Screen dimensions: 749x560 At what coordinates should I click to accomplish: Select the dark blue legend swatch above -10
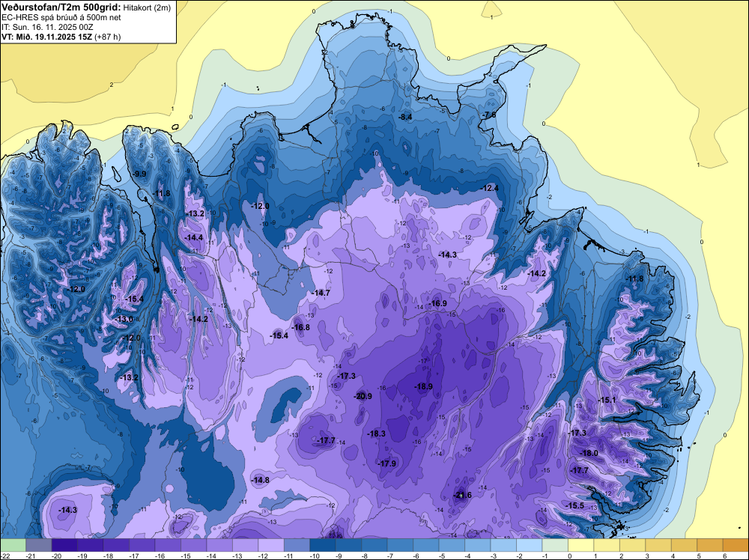pos(322,545)
